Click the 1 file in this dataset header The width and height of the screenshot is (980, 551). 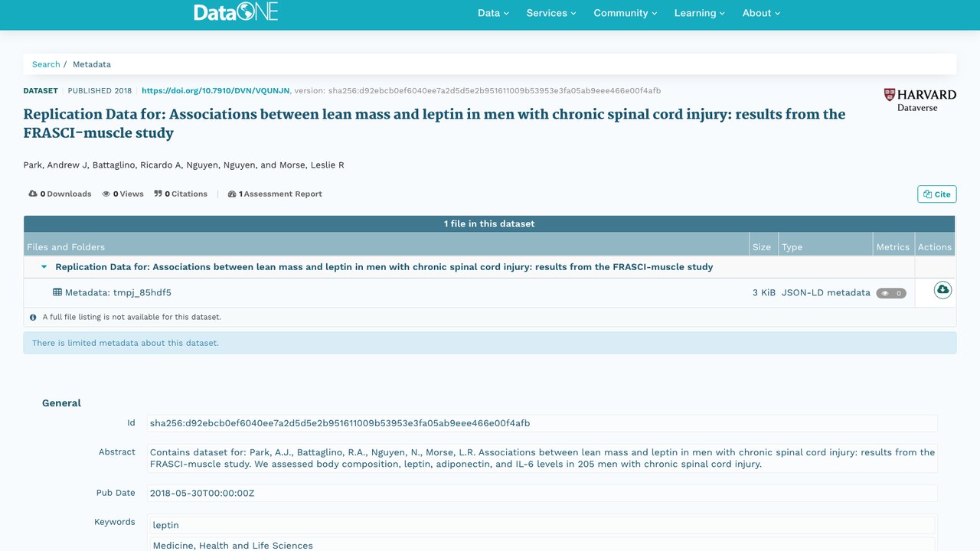tap(489, 223)
